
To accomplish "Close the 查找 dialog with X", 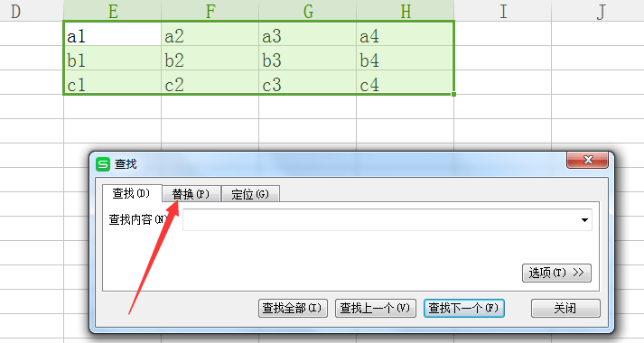I will (x=588, y=160).
